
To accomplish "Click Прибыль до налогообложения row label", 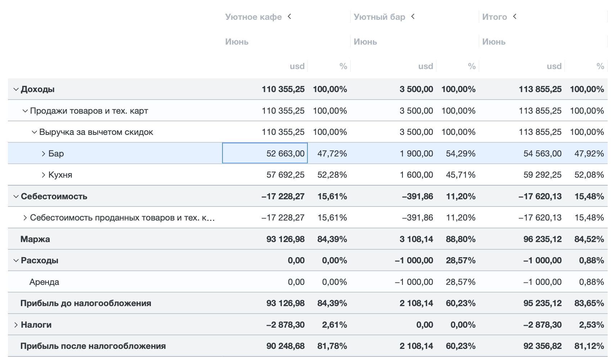I will tap(86, 303).
